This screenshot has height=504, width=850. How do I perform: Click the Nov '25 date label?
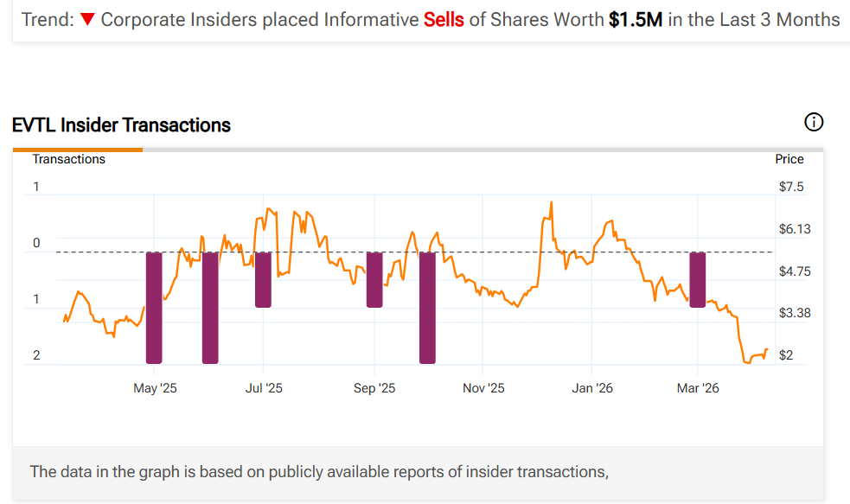coord(483,388)
